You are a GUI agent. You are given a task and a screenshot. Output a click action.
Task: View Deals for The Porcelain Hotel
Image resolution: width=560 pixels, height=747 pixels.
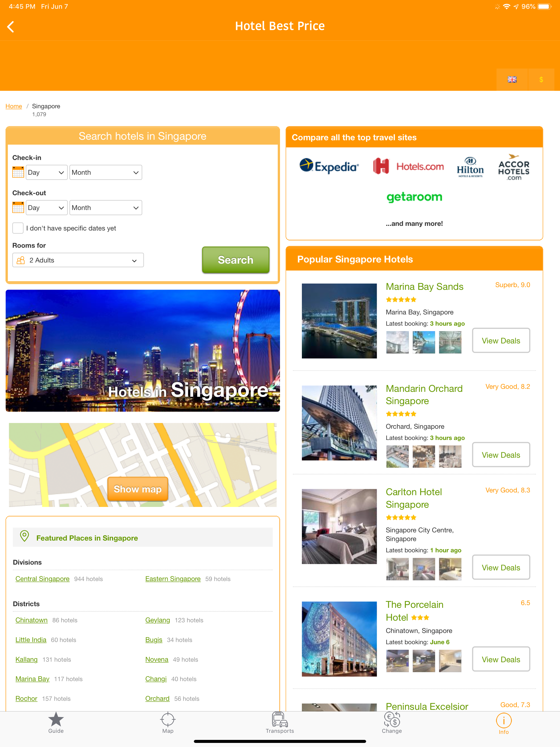coord(501,659)
